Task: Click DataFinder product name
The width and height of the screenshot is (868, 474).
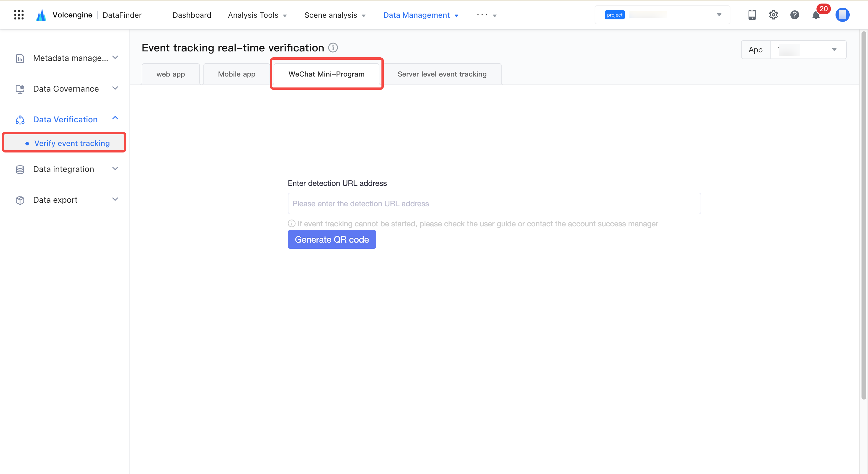Action: click(x=122, y=15)
